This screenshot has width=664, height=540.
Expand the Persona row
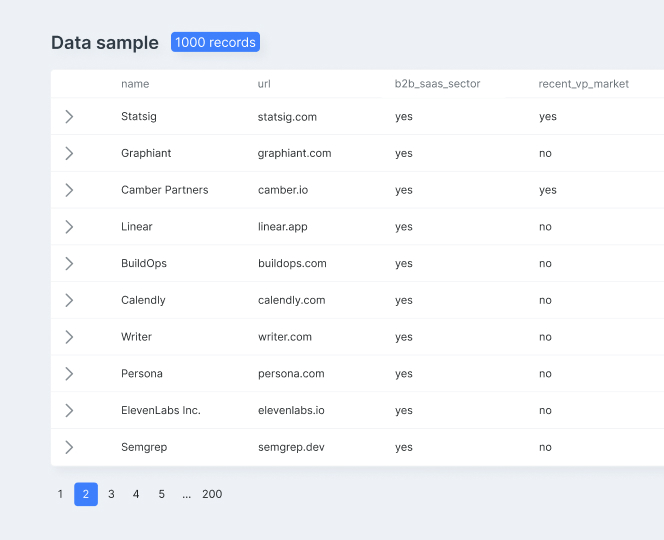(69, 374)
